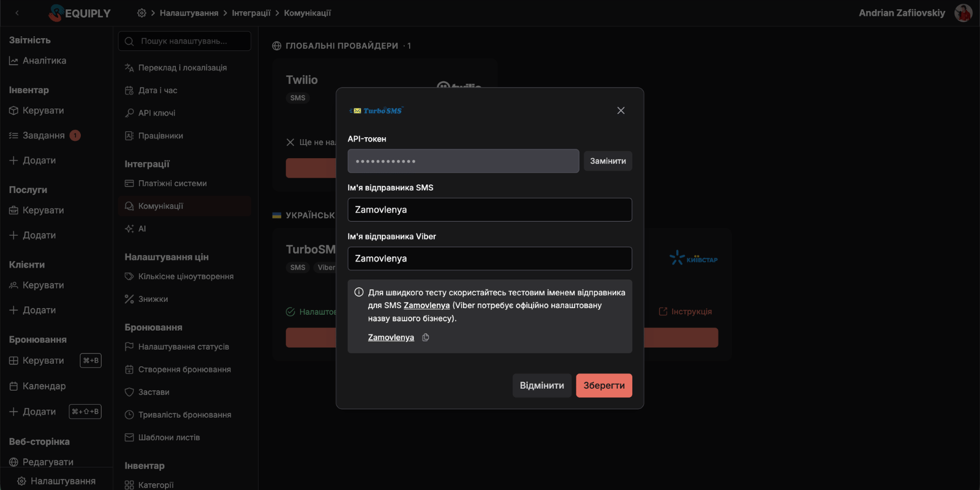
Task: Open Дата і час settings
Action: pyautogui.click(x=151, y=91)
